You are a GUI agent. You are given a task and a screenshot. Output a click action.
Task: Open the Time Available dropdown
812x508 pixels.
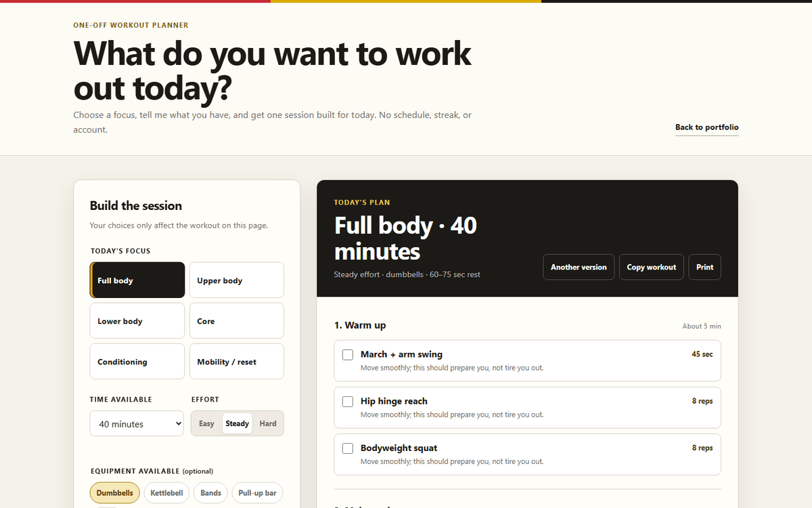137,423
